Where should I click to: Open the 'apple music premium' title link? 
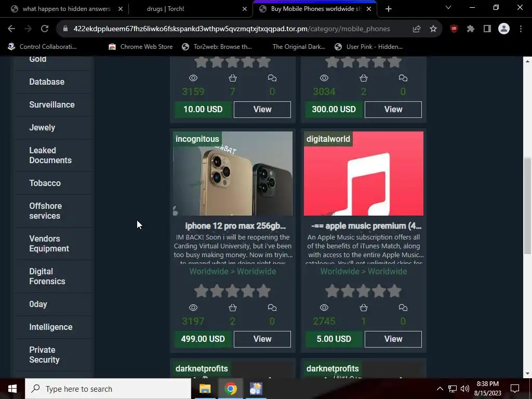click(x=366, y=226)
